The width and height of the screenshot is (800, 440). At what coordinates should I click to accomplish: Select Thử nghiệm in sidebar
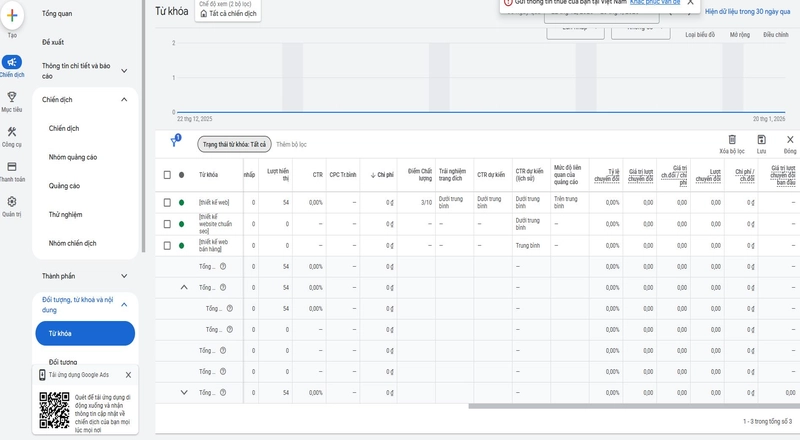click(x=65, y=214)
